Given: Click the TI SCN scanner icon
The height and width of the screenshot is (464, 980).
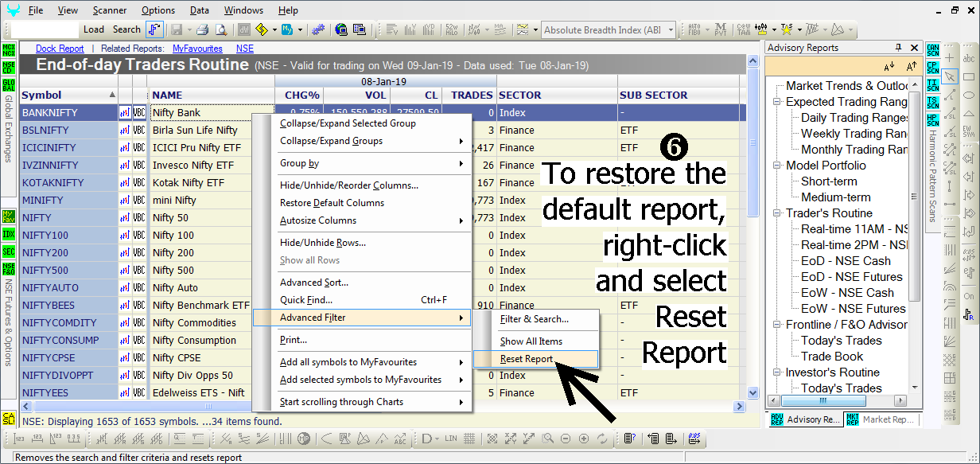Looking at the screenshot, I should pyautogui.click(x=933, y=85).
